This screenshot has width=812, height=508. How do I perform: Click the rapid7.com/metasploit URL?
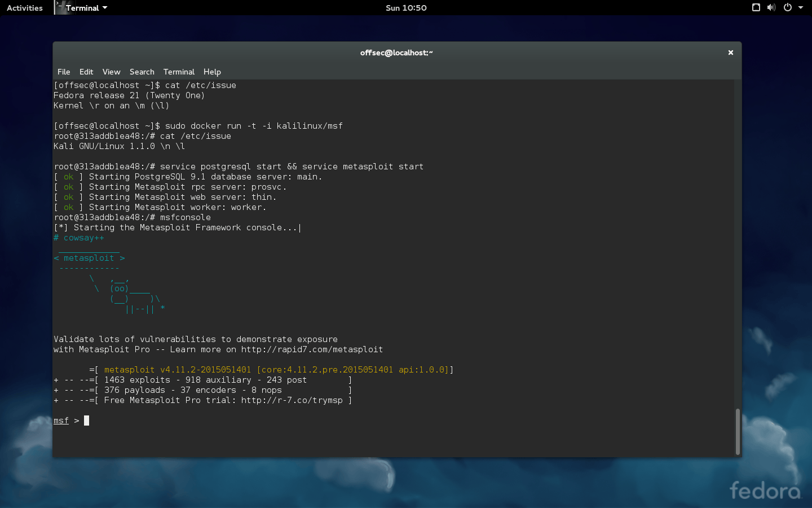click(x=312, y=349)
